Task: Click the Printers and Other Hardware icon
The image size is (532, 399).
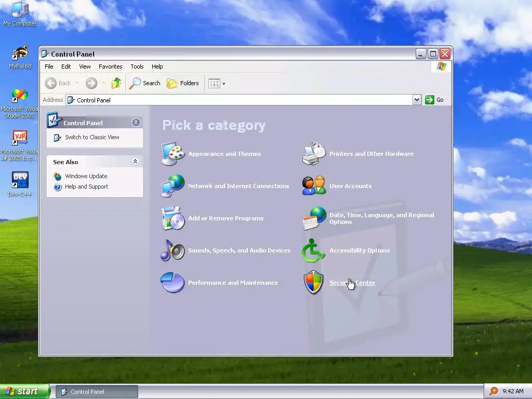Action: point(314,154)
